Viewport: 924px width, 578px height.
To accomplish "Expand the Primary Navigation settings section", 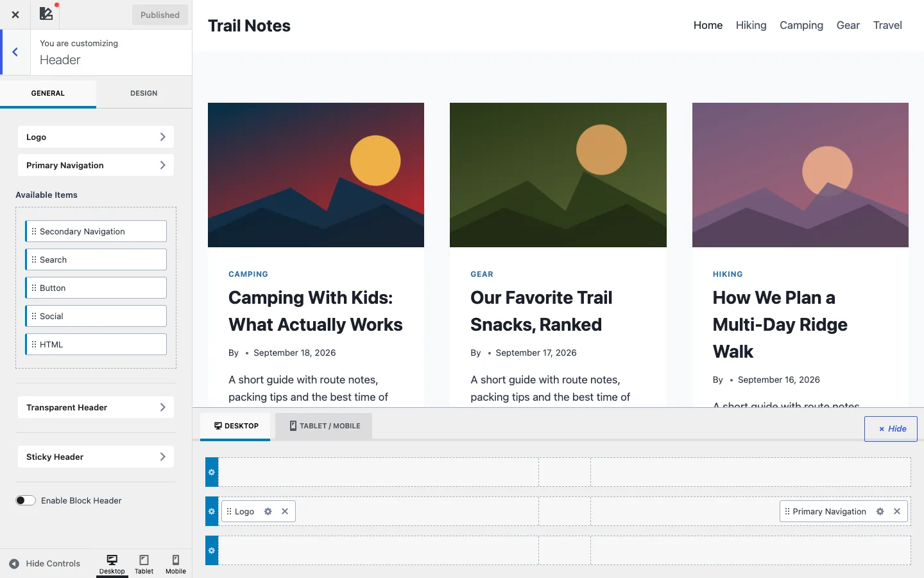I will coord(96,165).
